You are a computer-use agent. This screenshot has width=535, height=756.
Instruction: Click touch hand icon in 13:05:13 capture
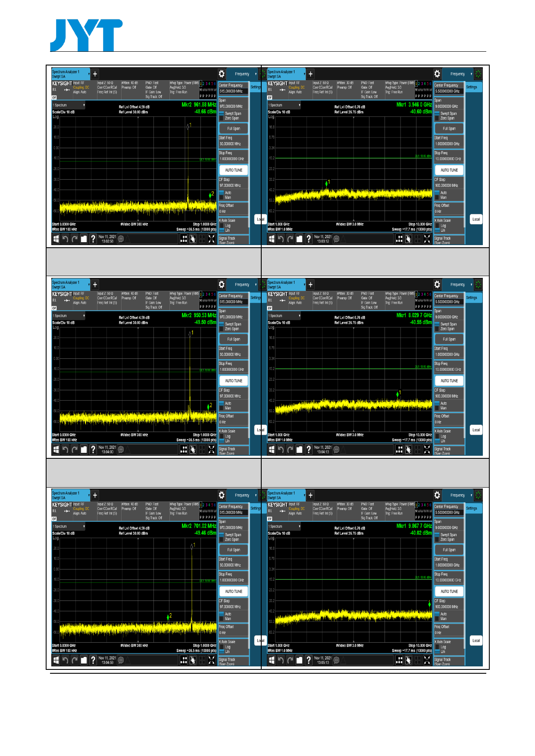(408, 660)
